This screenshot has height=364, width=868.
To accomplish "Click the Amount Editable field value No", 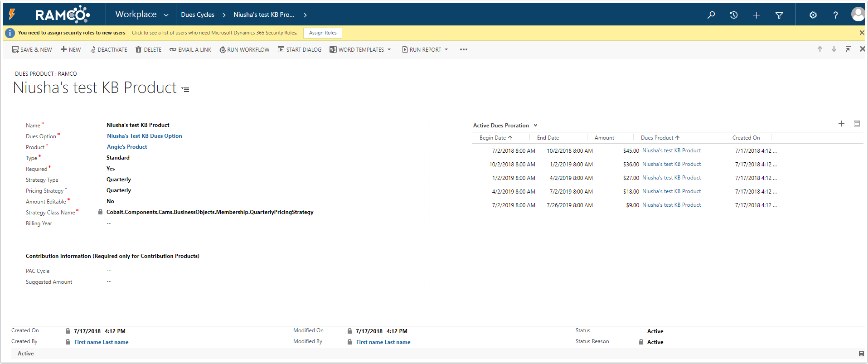I will pos(110,201).
